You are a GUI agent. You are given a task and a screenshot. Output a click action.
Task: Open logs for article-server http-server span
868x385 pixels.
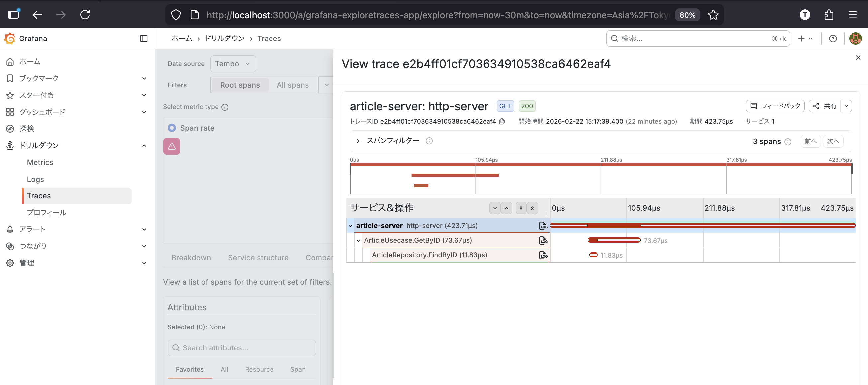[543, 226]
